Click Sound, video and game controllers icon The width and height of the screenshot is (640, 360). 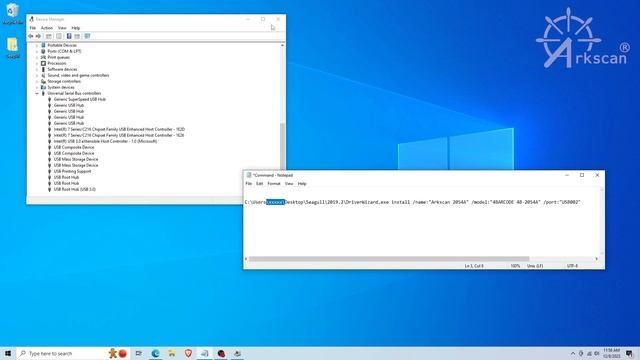tap(43, 76)
